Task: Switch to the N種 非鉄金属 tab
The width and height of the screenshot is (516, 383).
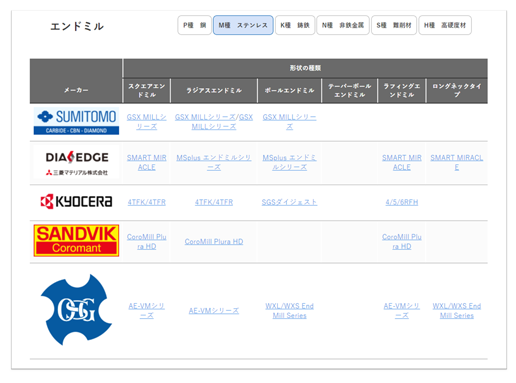Action: click(x=343, y=25)
